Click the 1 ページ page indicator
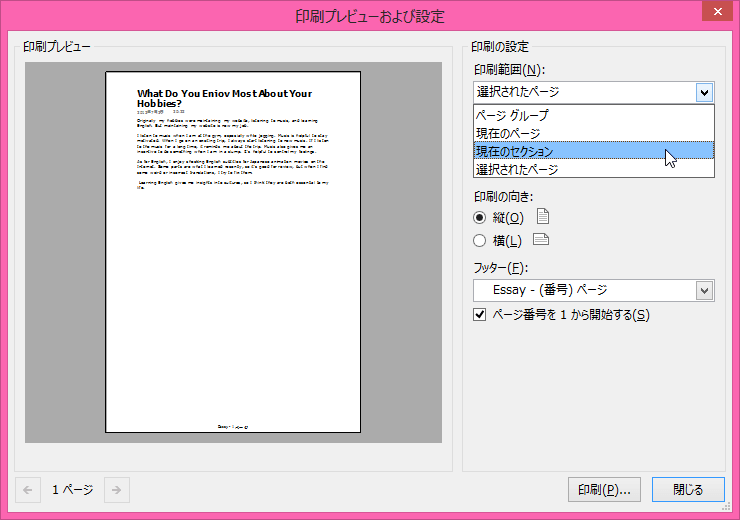 [x=73, y=490]
